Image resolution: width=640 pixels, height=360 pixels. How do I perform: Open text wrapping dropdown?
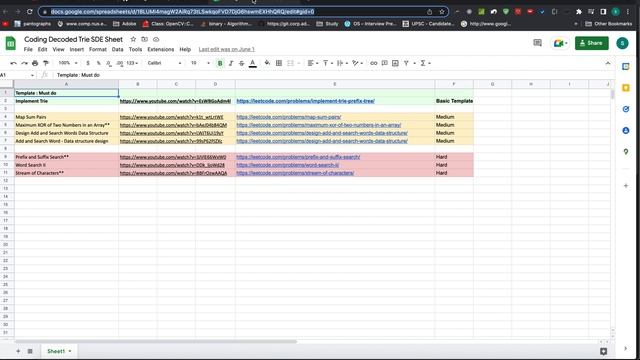pos(342,63)
